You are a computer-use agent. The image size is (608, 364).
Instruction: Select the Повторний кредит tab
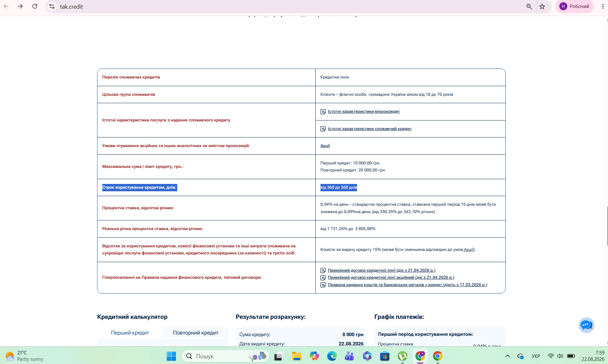coord(196,333)
